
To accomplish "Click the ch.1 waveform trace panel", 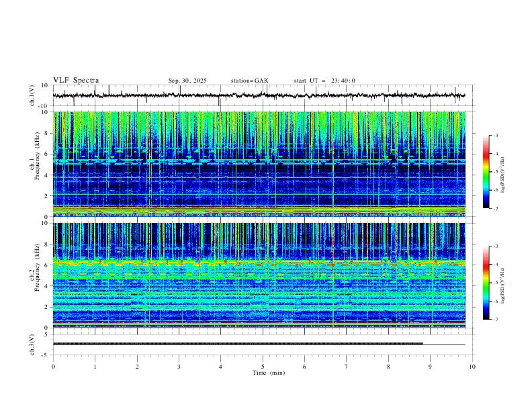I will (x=263, y=95).
